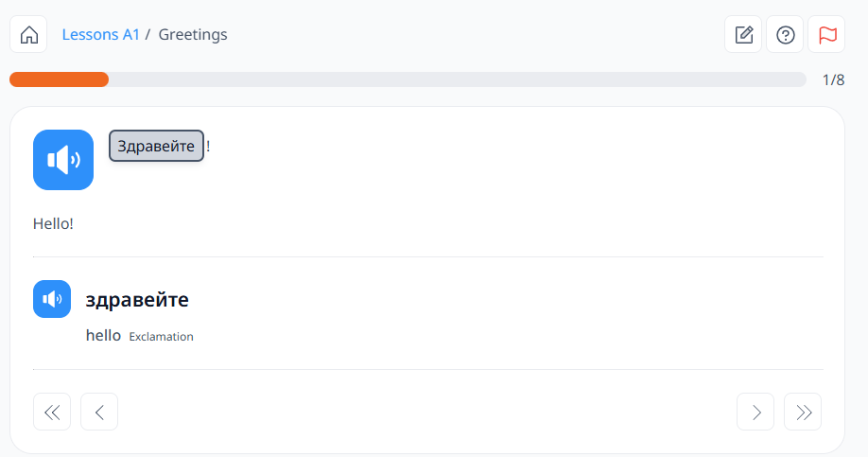Click the Greetings breadcrumb text
868x457 pixels.
click(193, 34)
